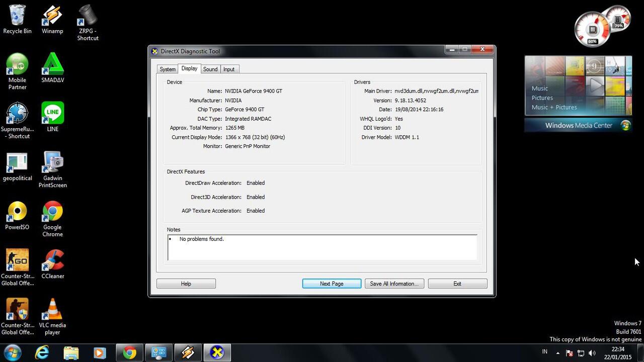Viewport: 644px width, 362px height.
Task: Click the driver version 9.18.13.4052 text
Action: 410,100
